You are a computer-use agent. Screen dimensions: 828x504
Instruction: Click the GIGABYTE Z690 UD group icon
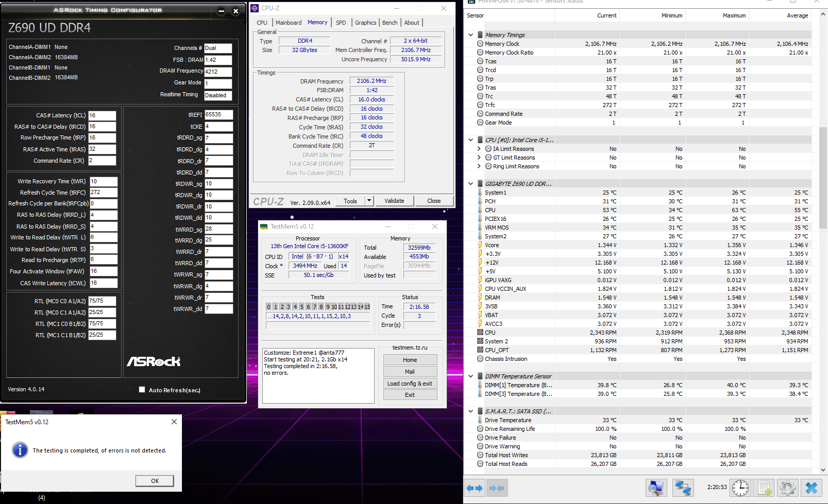(x=480, y=184)
